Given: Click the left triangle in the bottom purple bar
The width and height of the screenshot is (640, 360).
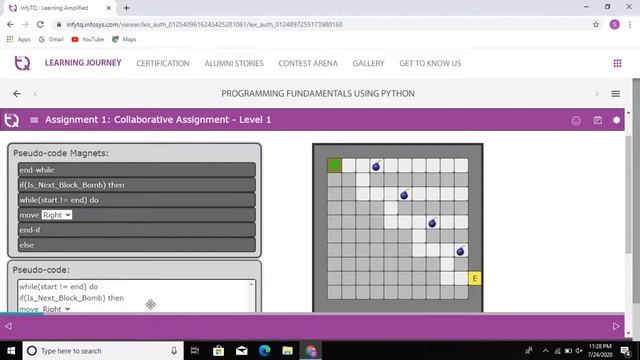Looking at the screenshot, I should coord(8,326).
